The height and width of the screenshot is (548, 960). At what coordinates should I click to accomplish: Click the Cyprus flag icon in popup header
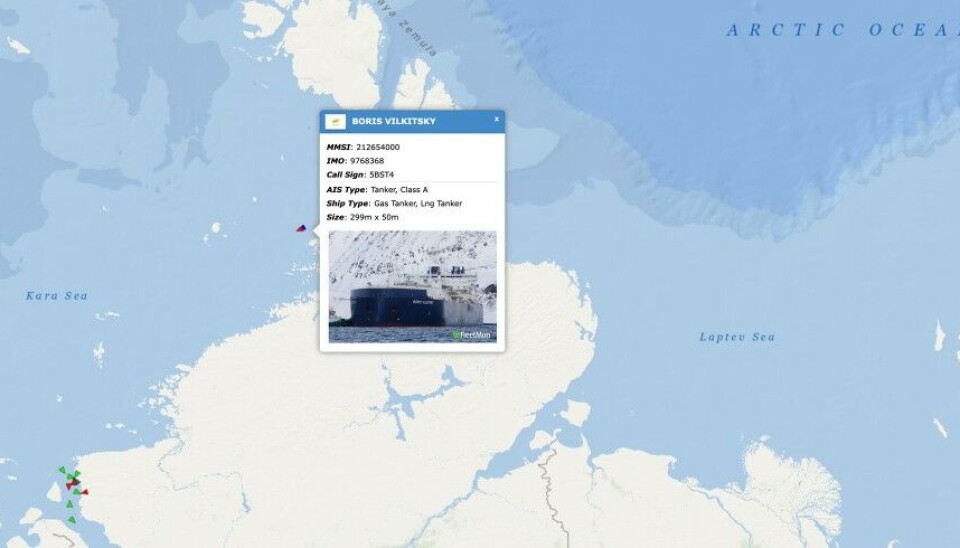335,121
